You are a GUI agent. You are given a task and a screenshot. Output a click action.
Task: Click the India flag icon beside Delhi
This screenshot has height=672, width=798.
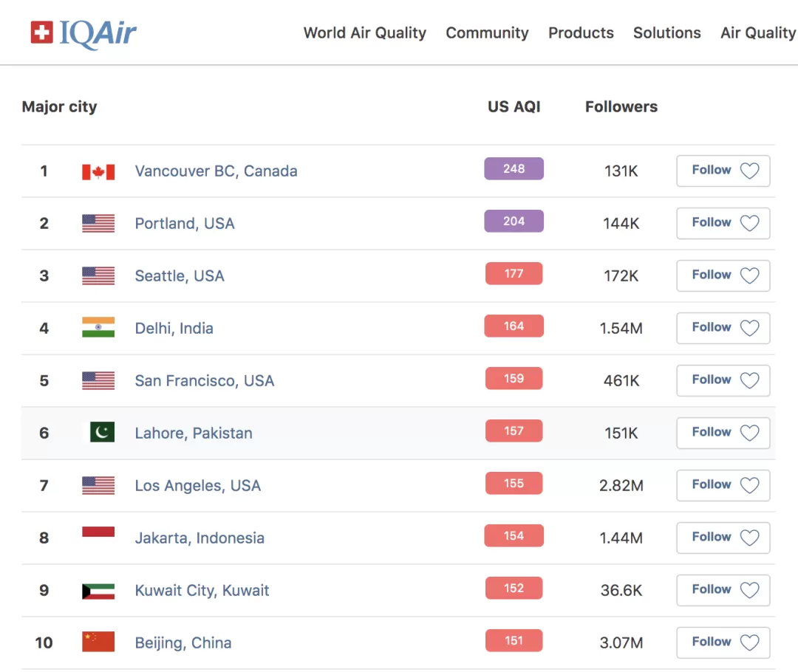tap(98, 327)
